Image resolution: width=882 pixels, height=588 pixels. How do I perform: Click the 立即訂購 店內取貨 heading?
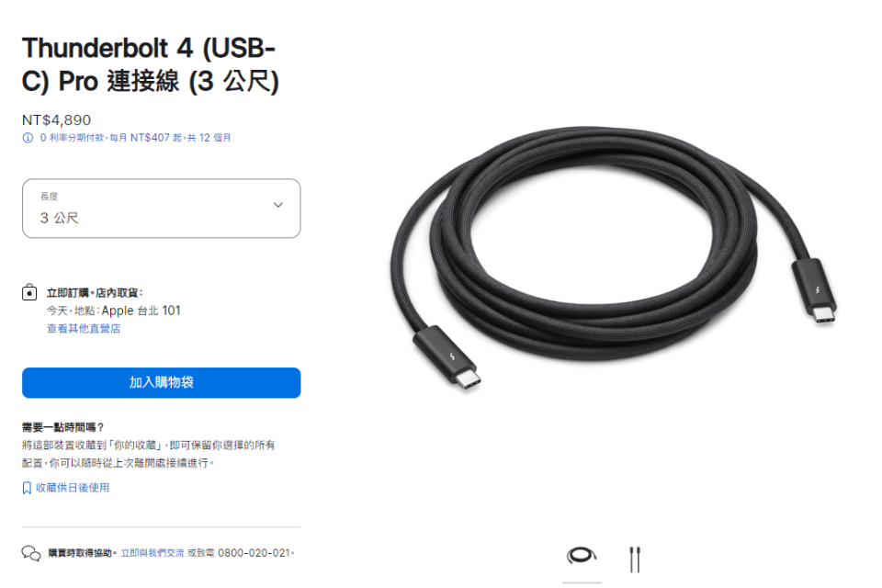(95, 292)
